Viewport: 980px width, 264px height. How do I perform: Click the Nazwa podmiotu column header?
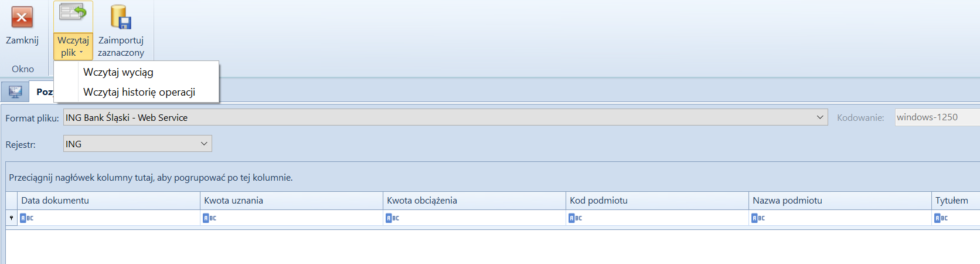coord(840,201)
